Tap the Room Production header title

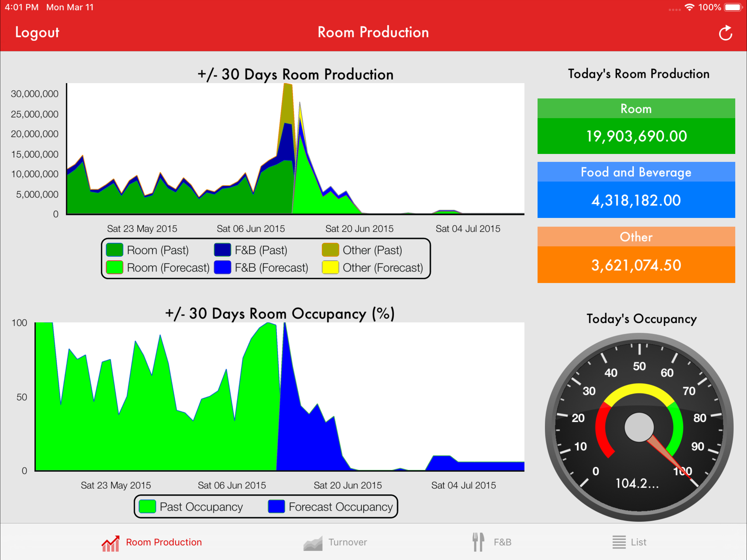click(373, 33)
